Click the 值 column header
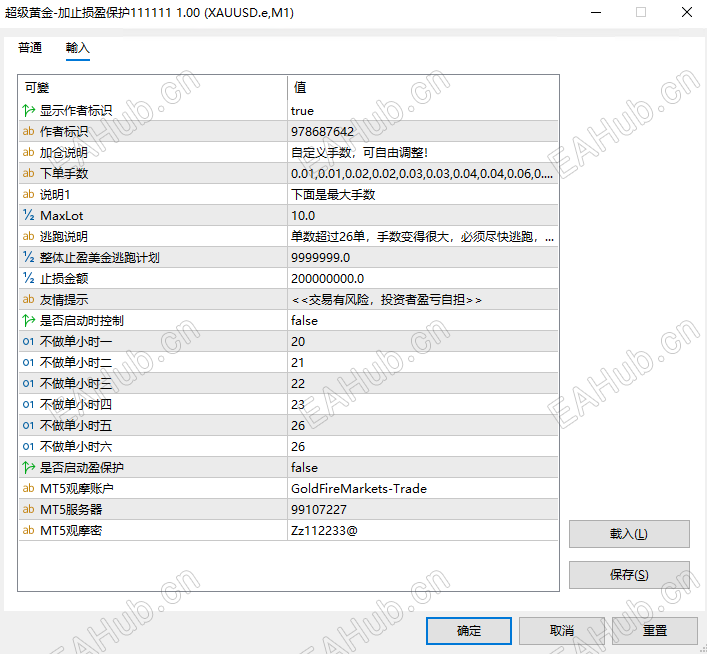The width and height of the screenshot is (707, 654). tap(423, 88)
